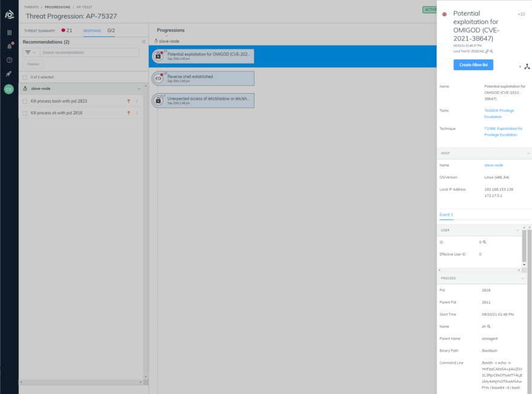Click the AP-75327 breadcrumb text
Image resolution: width=532 pixels, height=394 pixels.
point(84,7)
